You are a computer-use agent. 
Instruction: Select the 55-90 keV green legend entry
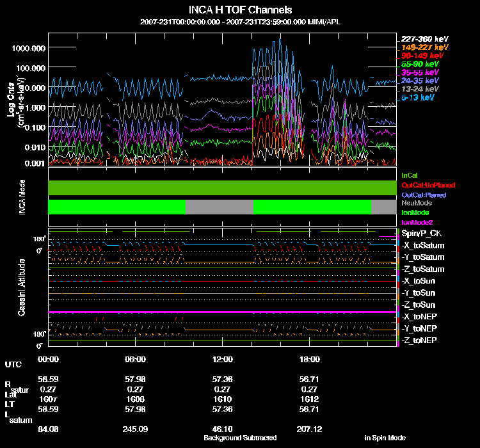pos(420,64)
